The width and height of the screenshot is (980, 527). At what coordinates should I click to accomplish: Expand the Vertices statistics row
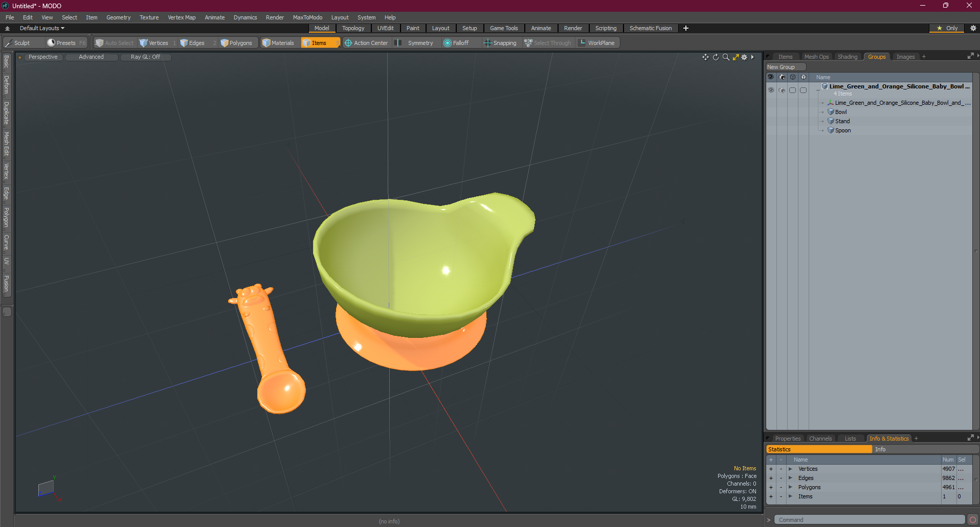790,469
